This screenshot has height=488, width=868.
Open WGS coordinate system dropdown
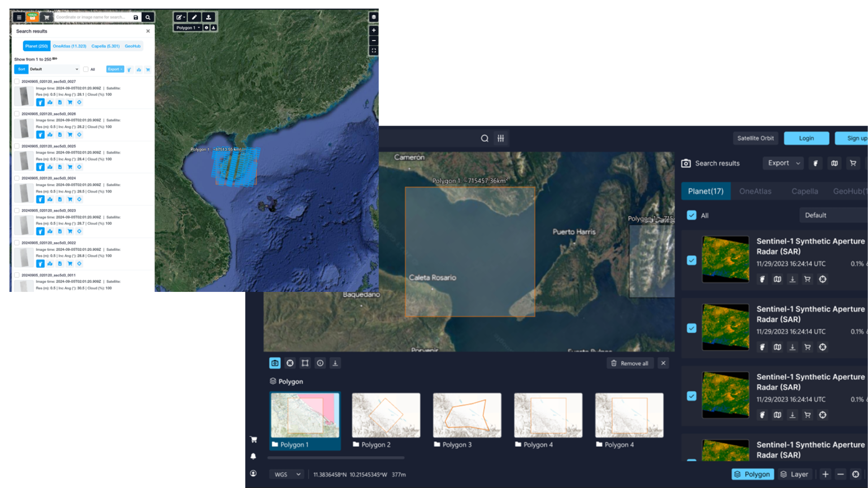pos(287,474)
